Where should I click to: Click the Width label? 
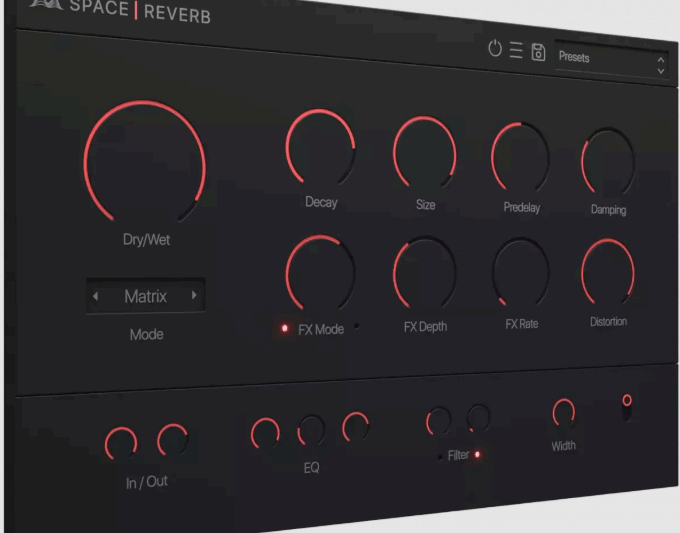pyautogui.click(x=563, y=445)
